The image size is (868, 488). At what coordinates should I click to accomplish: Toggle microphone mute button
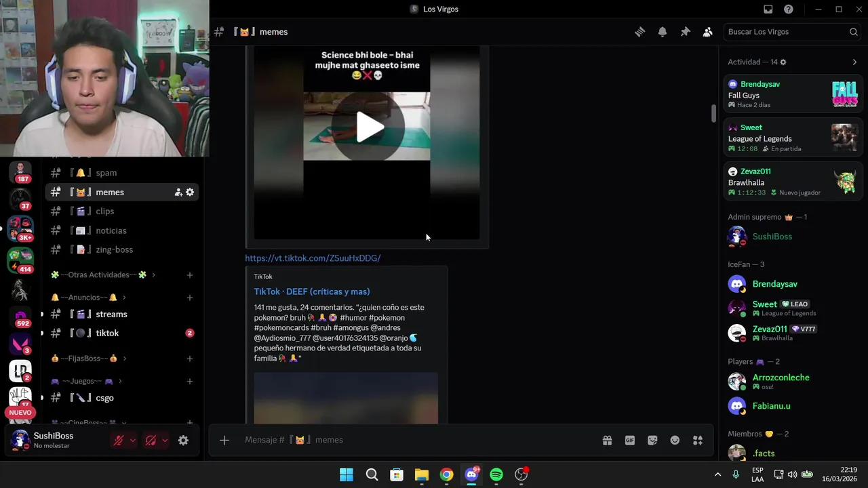[119, 441]
